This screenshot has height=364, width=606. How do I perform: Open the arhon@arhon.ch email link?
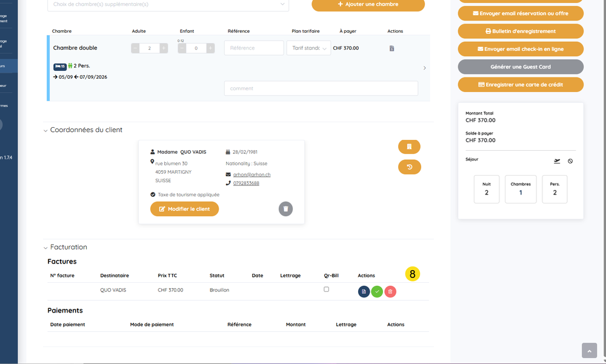pyautogui.click(x=251, y=174)
